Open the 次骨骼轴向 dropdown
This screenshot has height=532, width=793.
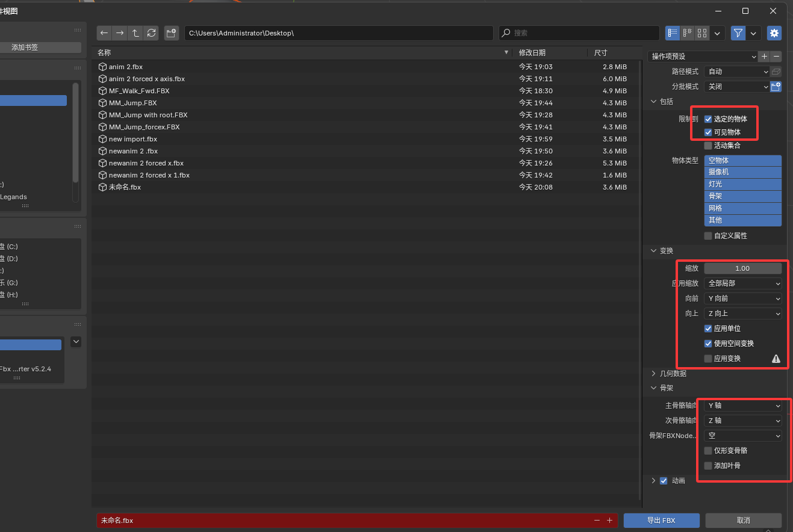tap(743, 421)
